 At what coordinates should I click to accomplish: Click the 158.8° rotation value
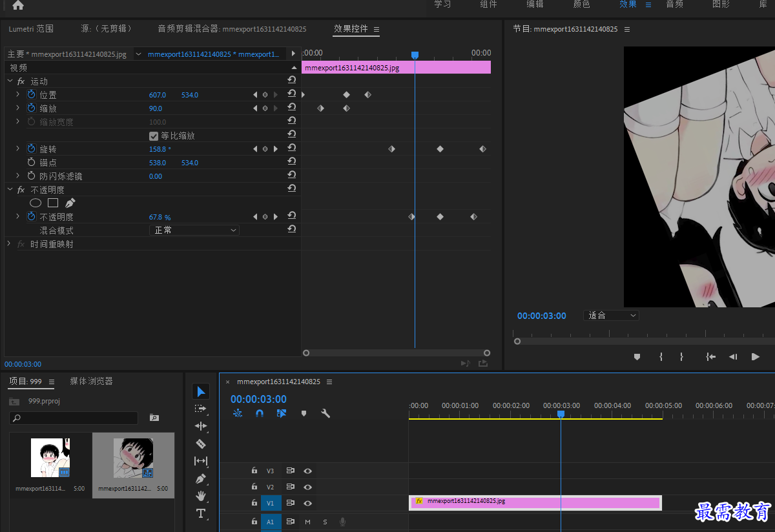click(x=160, y=149)
